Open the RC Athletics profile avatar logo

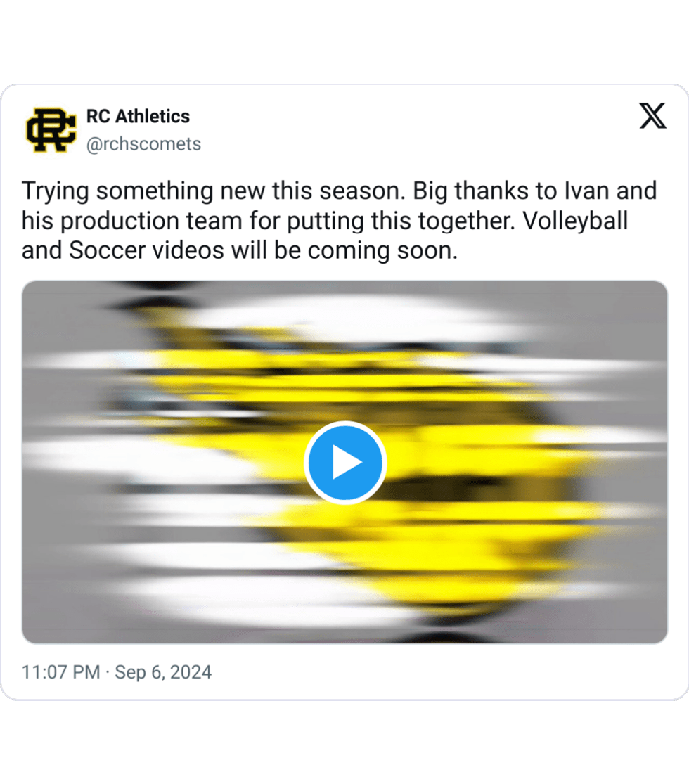point(51,130)
